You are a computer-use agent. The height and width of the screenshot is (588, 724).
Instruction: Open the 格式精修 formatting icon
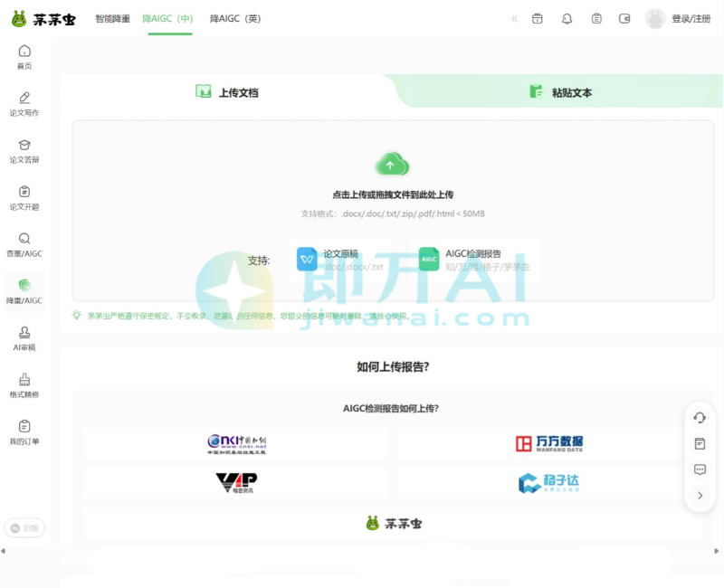[24, 385]
